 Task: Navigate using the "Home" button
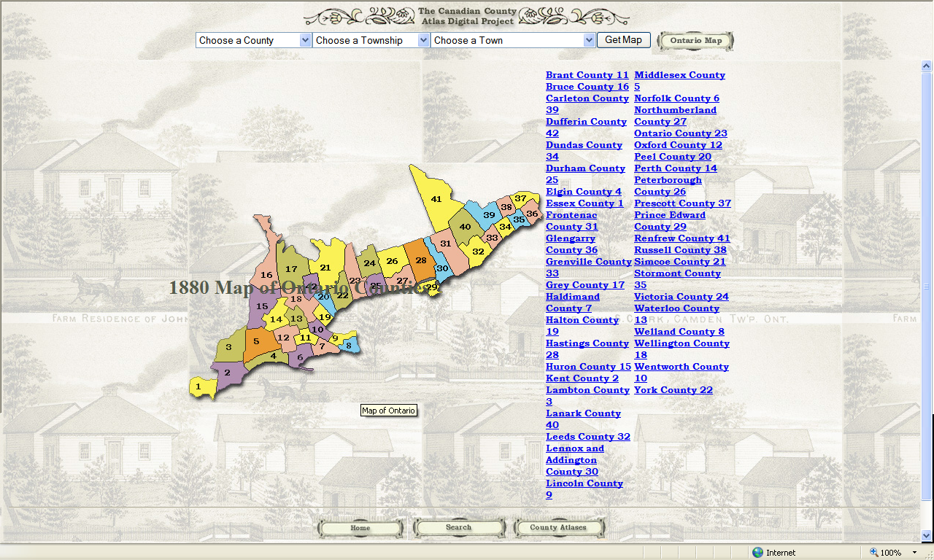(360, 526)
